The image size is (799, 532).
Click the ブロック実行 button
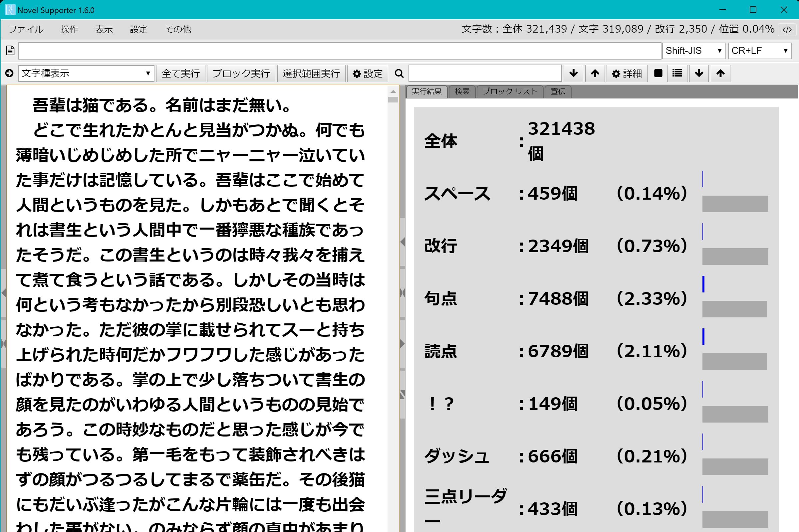point(241,73)
